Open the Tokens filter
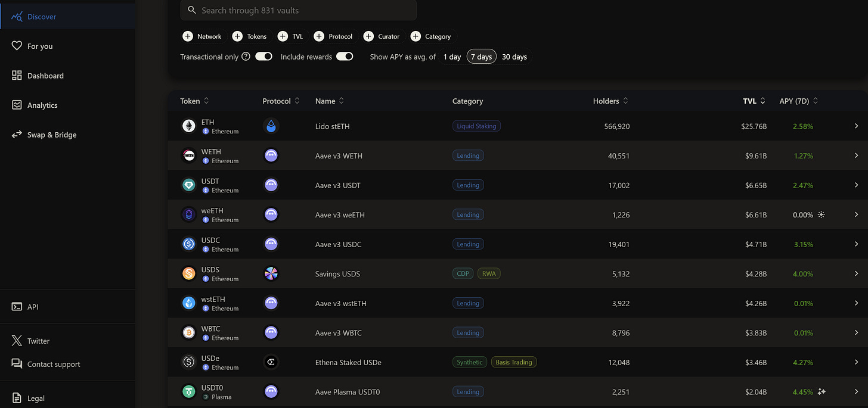 click(250, 36)
